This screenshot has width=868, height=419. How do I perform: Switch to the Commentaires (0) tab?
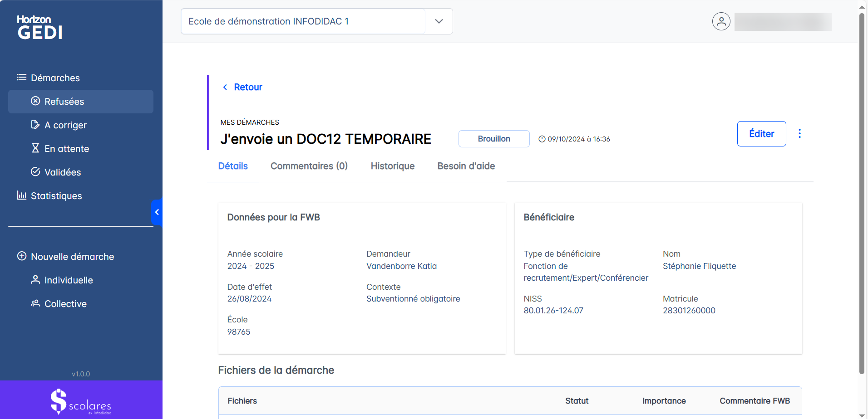[x=309, y=166]
